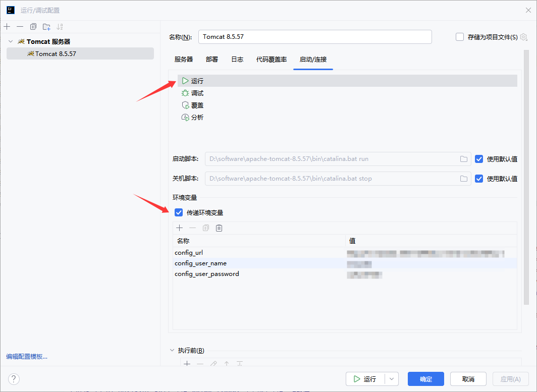Remove the selected run configuration
This screenshot has height=392, width=537.
(20, 27)
